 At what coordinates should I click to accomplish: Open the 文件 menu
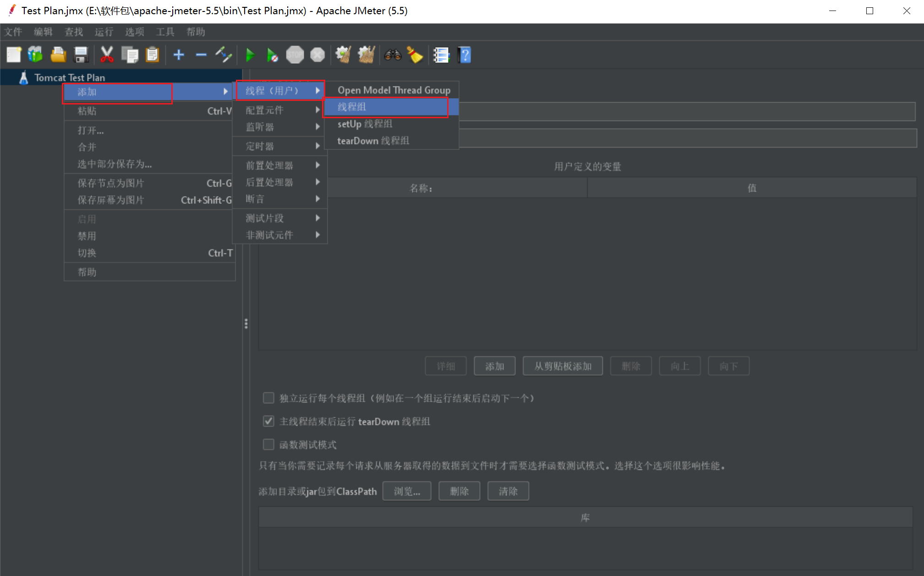tap(13, 32)
